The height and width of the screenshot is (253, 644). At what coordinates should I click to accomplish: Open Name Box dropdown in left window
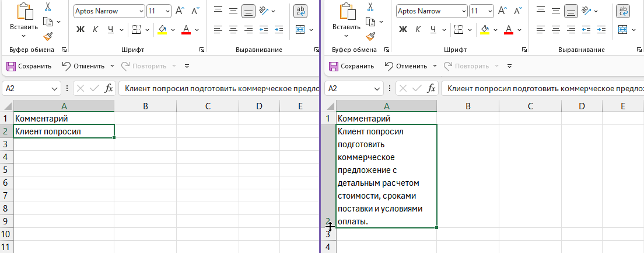click(x=55, y=88)
